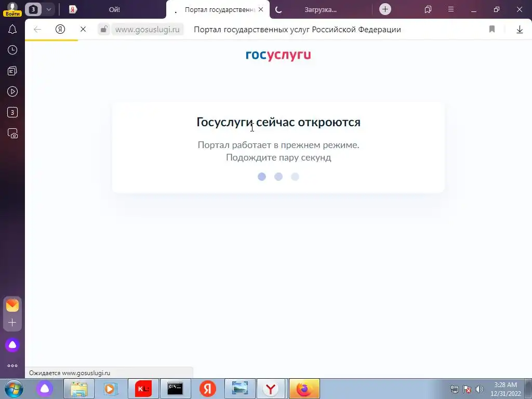This screenshot has height=399, width=532.
Task: Select the Портал государственных услуг tab
Action: (x=217, y=9)
